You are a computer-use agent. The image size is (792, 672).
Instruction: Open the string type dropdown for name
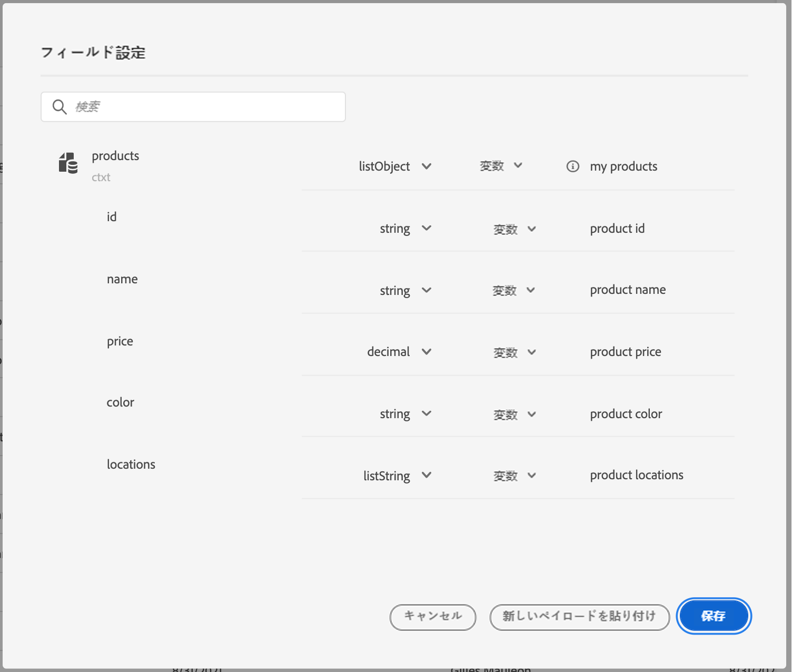coord(405,290)
